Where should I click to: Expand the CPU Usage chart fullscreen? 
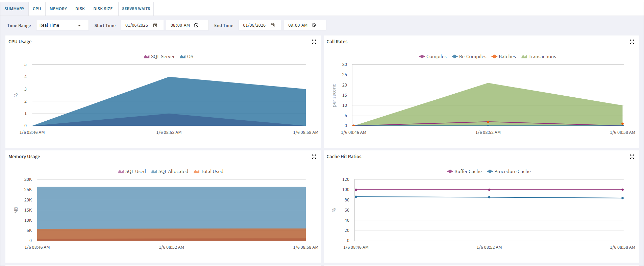[x=314, y=42]
